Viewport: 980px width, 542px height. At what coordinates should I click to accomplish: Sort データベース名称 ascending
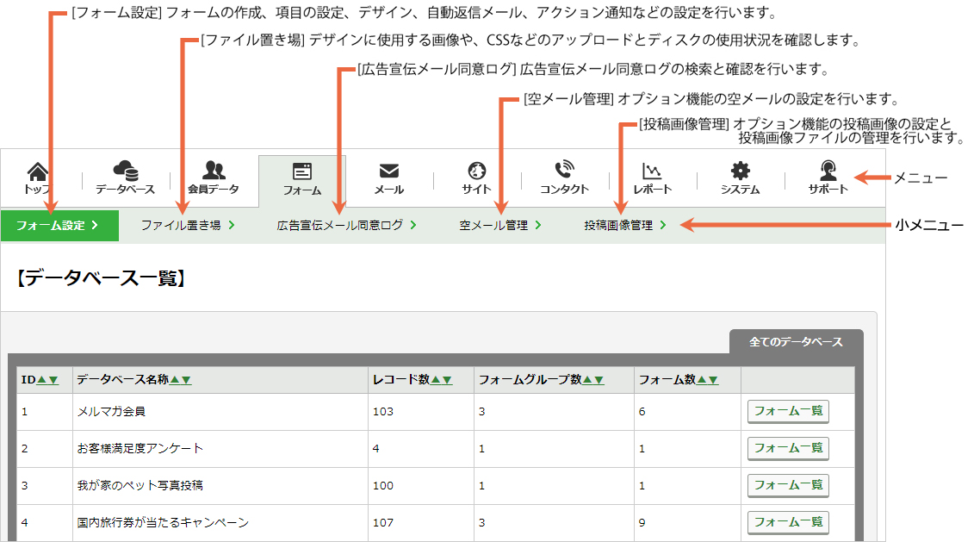click(175, 380)
